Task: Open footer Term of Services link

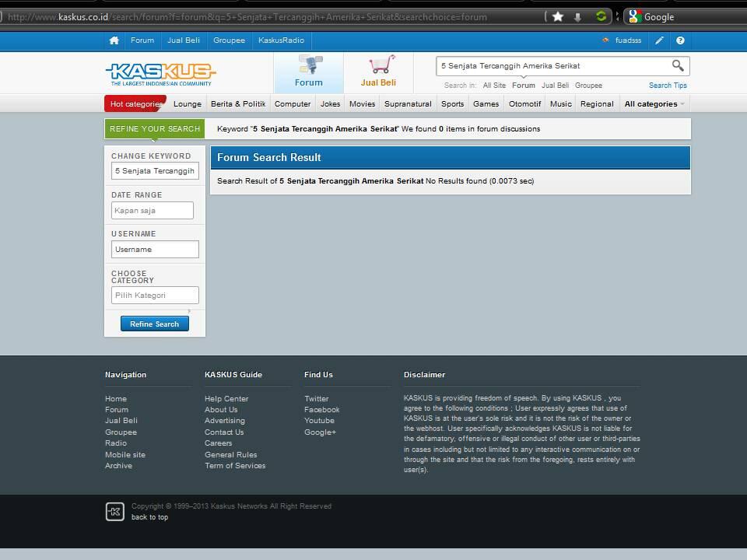Action: pos(235,465)
